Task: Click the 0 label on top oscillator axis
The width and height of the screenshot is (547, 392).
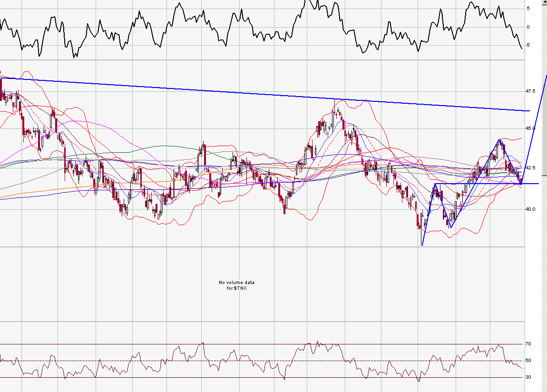Action: [528, 27]
